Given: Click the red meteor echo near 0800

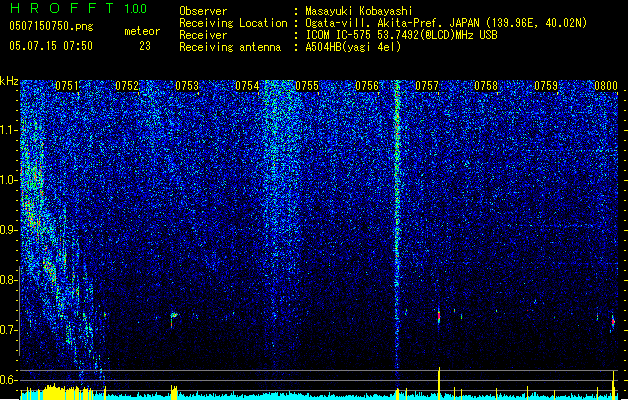Looking at the screenshot, I should coord(613,321).
